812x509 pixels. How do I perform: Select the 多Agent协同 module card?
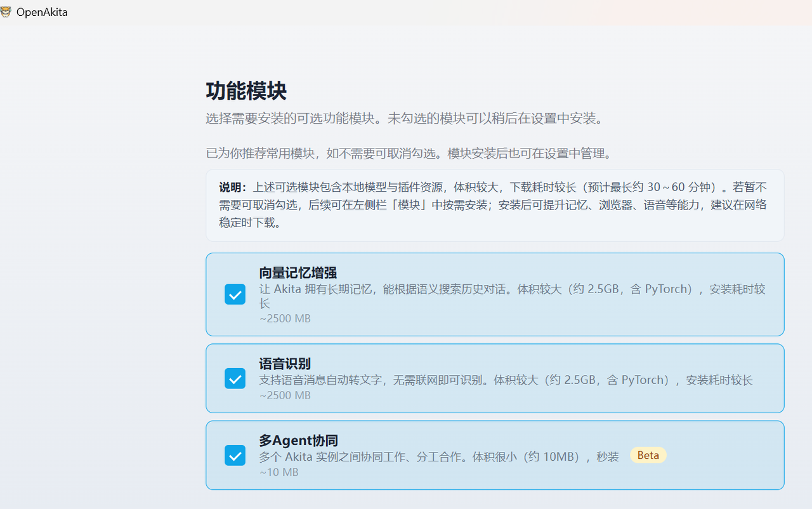(495, 455)
